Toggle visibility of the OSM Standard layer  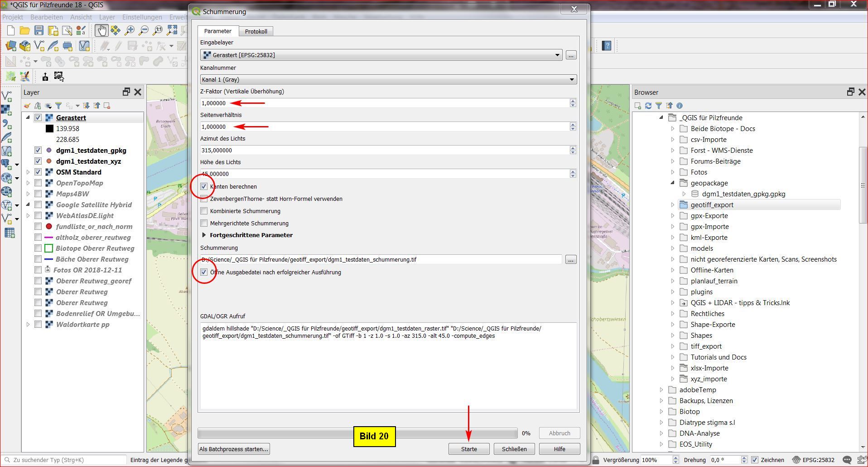(x=38, y=172)
